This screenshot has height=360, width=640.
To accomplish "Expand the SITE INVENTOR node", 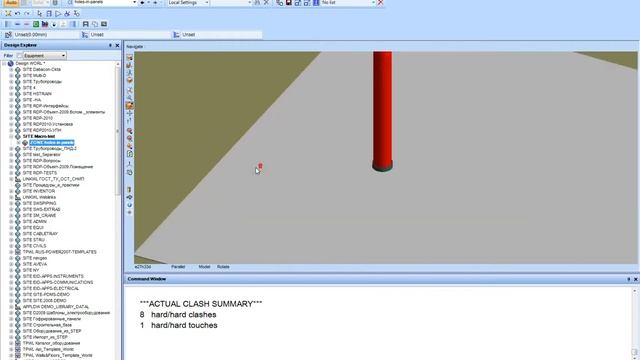I will point(11,191).
